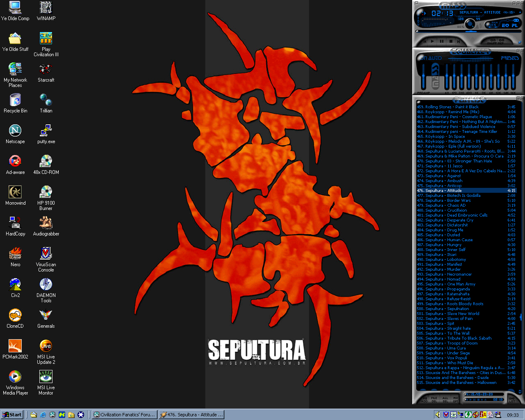Launch the Nero desktop icon
Viewport: 525px width, 420px height.
(x=15, y=257)
